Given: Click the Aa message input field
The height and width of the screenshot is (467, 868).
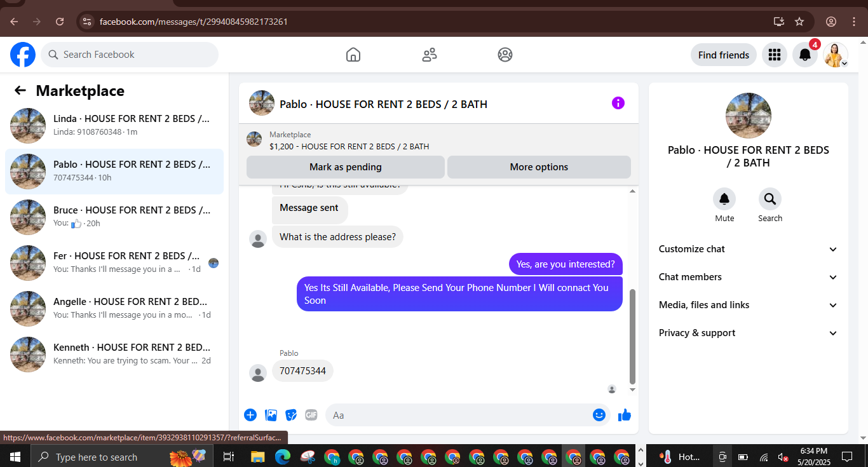Looking at the screenshot, I should point(458,415).
